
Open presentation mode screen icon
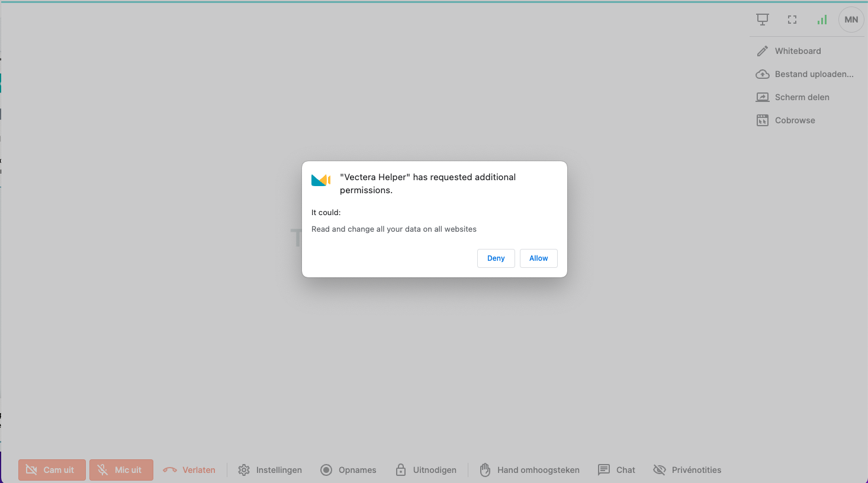[763, 20]
